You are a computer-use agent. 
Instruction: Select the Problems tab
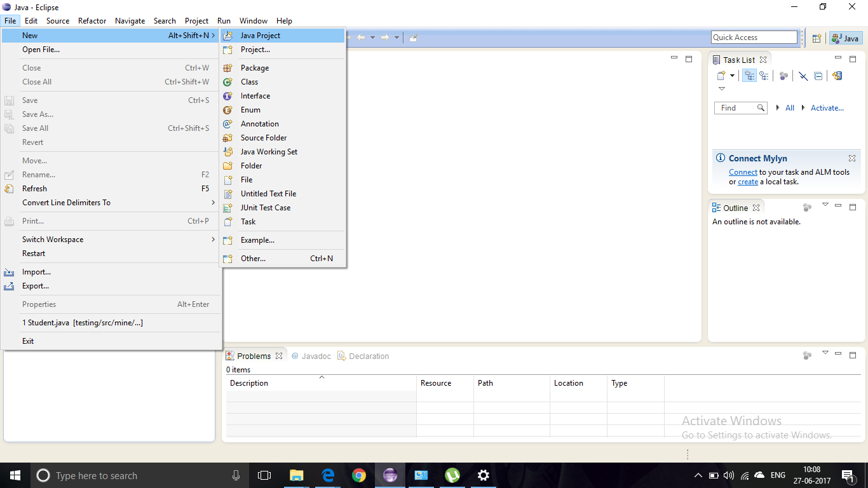coord(254,356)
